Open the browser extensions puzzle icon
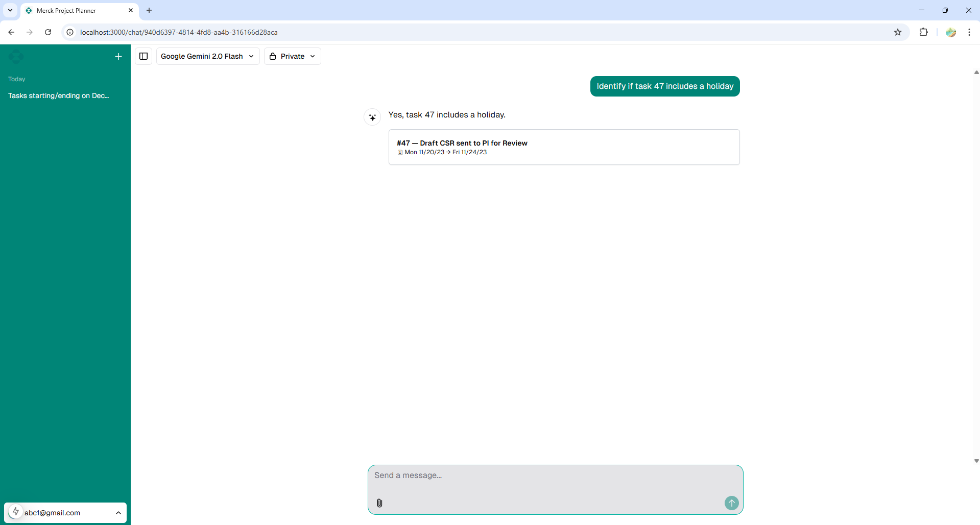 923,32
